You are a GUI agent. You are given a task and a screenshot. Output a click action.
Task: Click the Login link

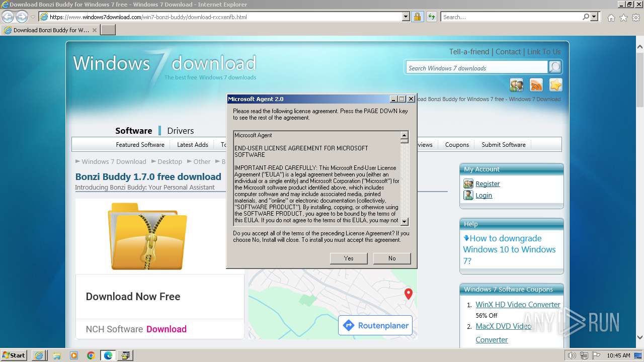coord(484,196)
